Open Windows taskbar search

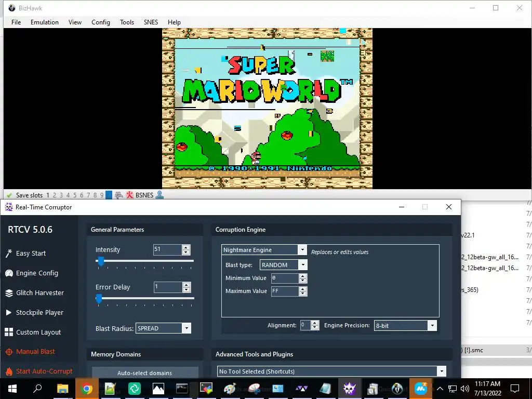[x=37, y=388]
